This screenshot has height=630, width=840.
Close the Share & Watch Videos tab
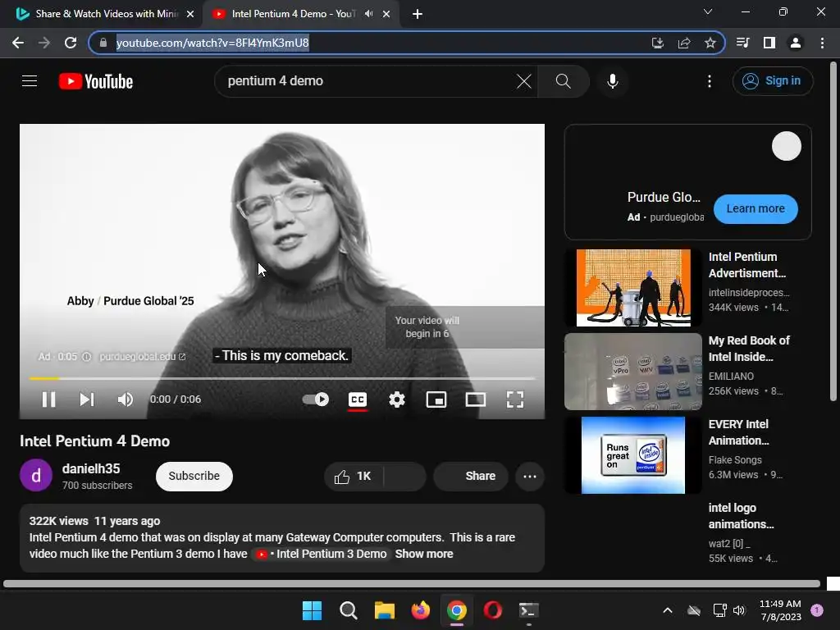(190, 15)
